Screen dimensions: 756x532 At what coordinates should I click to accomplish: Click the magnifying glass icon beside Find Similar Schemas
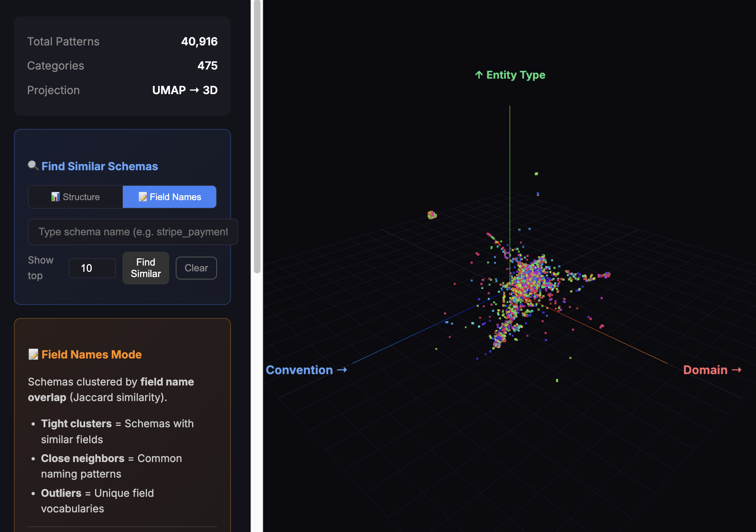coord(33,166)
